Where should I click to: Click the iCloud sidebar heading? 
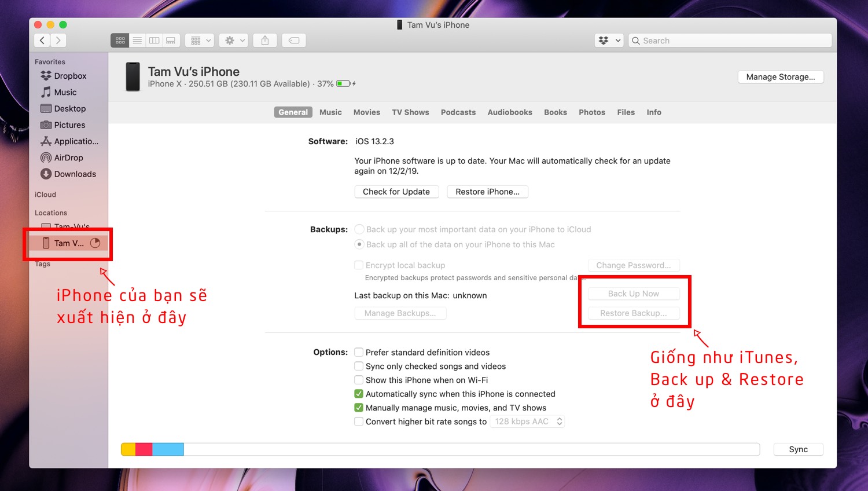(45, 195)
